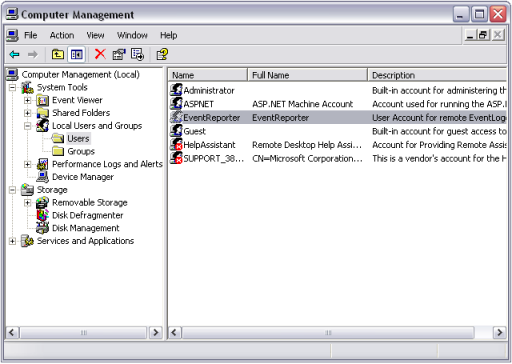
Task: Open the Action menu
Action: click(x=62, y=35)
